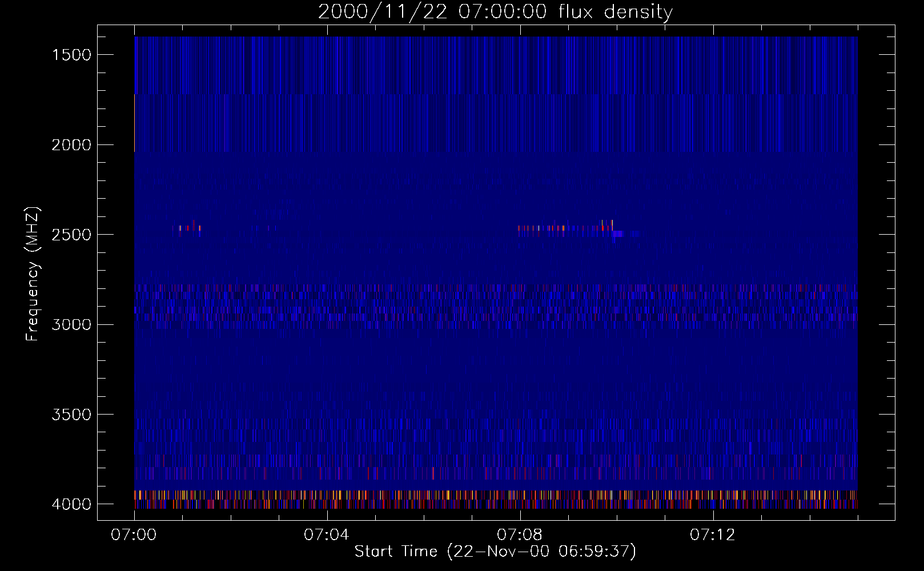The width and height of the screenshot is (924, 571).
Task: Select the 2000 frequency tick label
Action: [71, 145]
